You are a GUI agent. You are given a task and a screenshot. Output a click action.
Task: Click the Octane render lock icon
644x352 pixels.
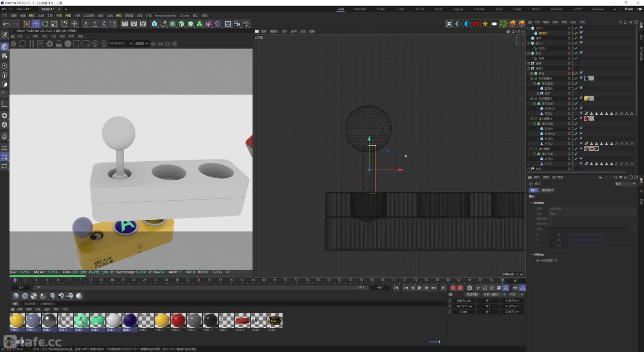(x=59, y=44)
